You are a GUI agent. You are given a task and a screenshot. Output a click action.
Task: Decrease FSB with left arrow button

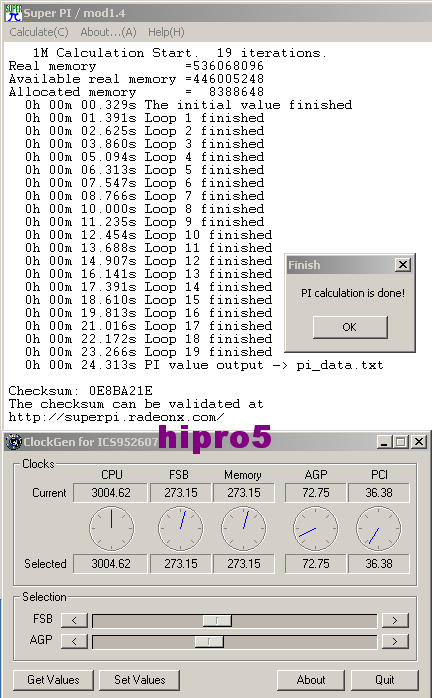pos(74,620)
